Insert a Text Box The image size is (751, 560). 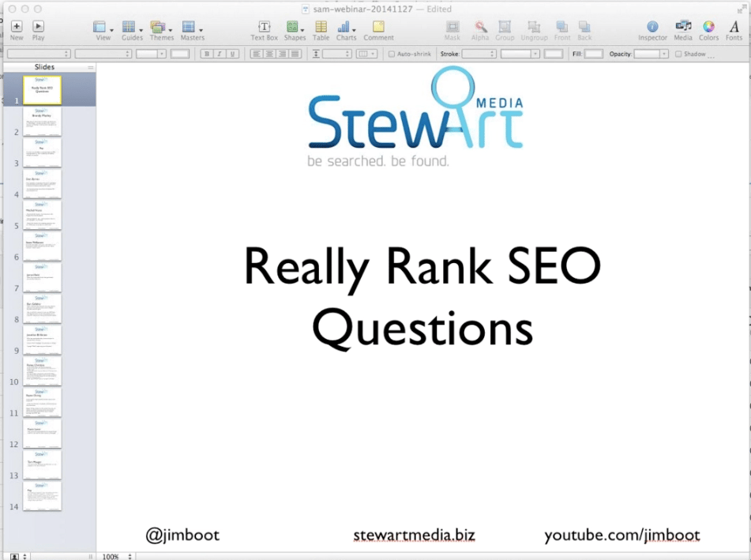coord(264,31)
